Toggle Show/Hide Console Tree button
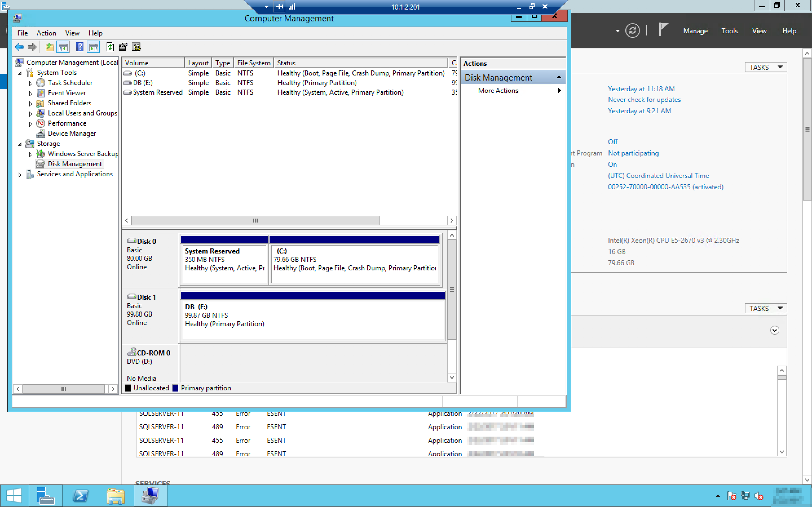 click(63, 47)
